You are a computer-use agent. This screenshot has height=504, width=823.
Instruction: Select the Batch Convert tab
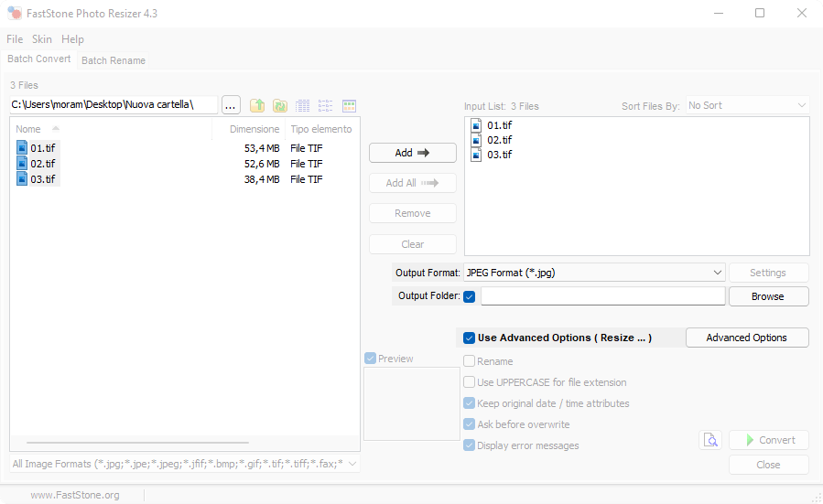coord(38,59)
